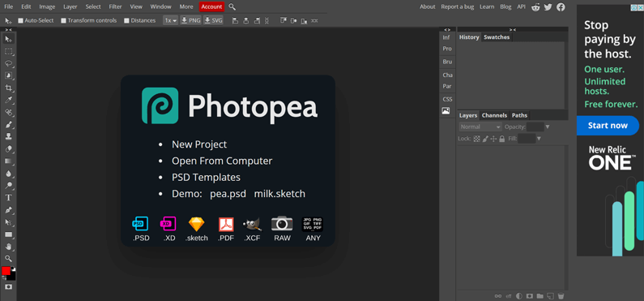644x301 pixels.
Task: Select the Zoom tool in toolbar
Action: [8, 259]
